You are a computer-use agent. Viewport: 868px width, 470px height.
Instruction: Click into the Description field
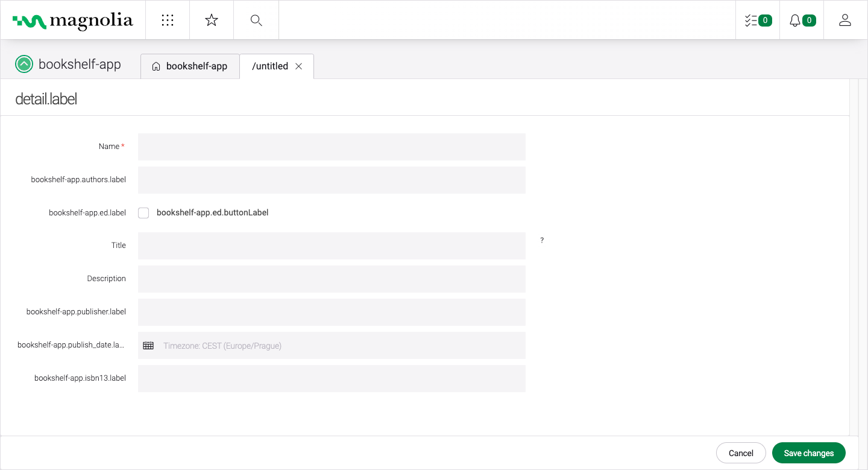pyautogui.click(x=332, y=279)
